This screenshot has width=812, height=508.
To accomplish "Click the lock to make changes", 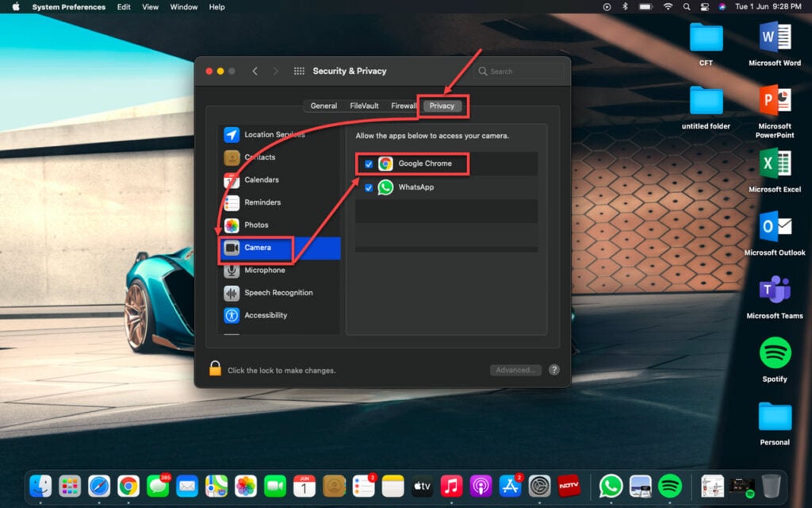I will [215, 368].
